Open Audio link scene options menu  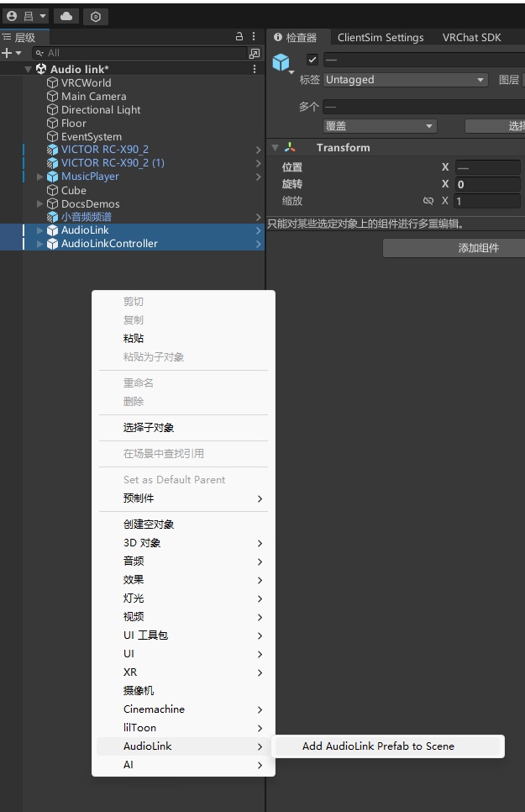pyautogui.click(x=255, y=70)
